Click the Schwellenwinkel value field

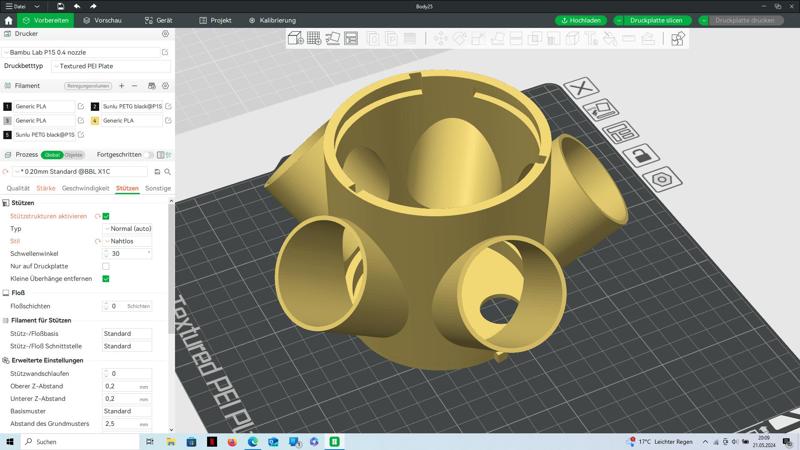pyautogui.click(x=127, y=254)
